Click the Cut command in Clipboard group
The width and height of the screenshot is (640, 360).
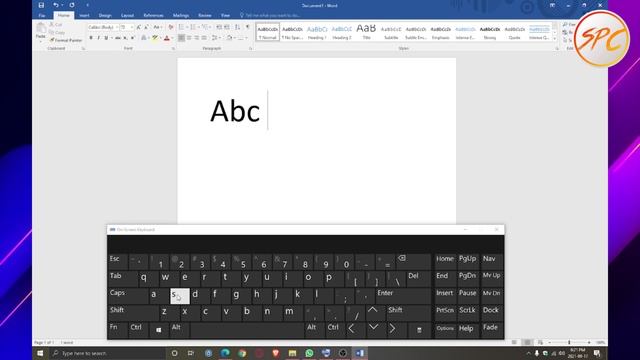click(56, 24)
